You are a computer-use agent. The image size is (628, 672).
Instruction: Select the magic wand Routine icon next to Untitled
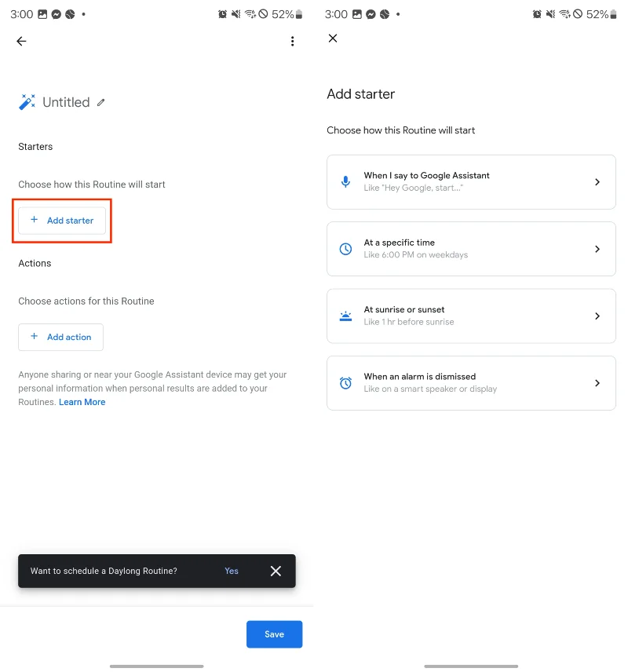[27, 101]
